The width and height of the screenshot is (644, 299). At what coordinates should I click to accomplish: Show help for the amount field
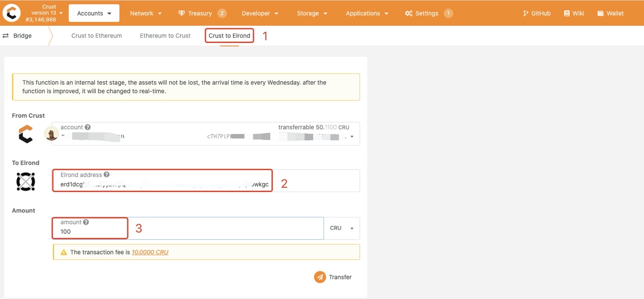click(x=86, y=222)
